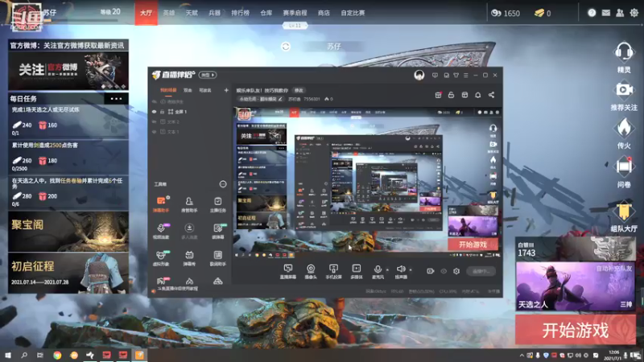Add 多媒体 media source

[356, 271]
